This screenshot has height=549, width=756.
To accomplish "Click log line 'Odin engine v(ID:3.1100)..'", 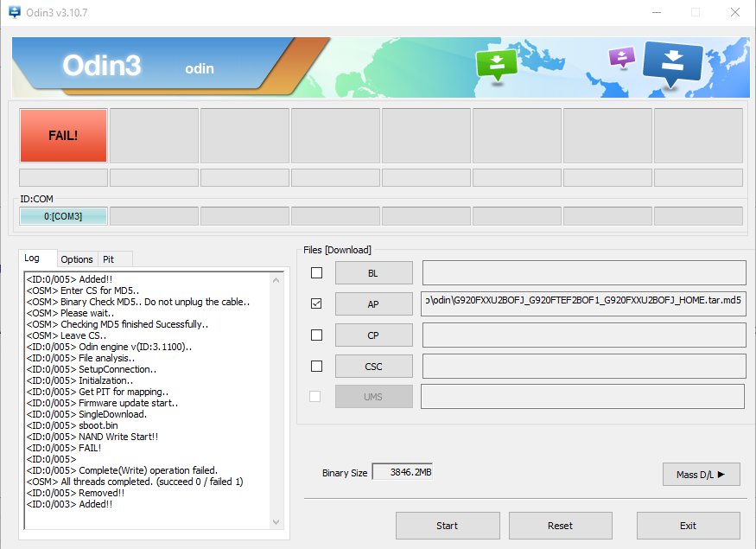I will pos(109,347).
